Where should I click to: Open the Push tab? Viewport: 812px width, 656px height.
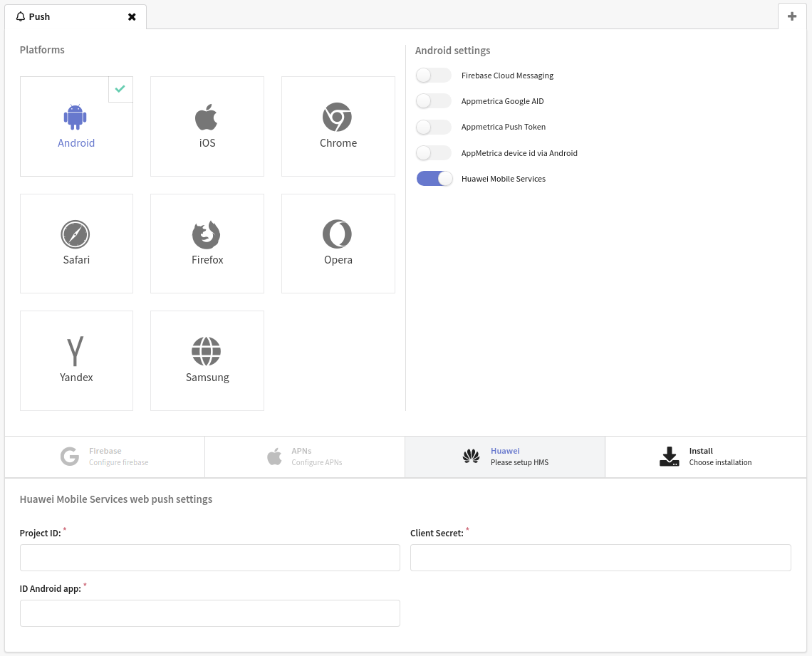[x=76, y=16]
